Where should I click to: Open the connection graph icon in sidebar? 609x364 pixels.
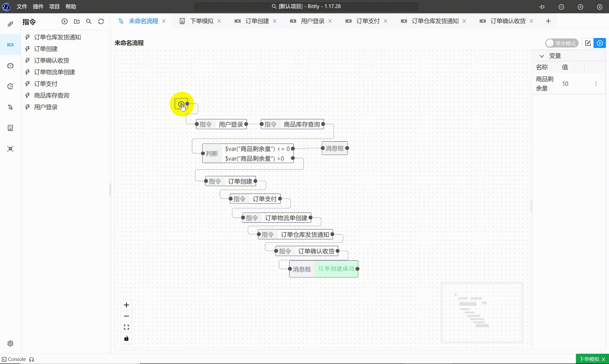(10, 107)
